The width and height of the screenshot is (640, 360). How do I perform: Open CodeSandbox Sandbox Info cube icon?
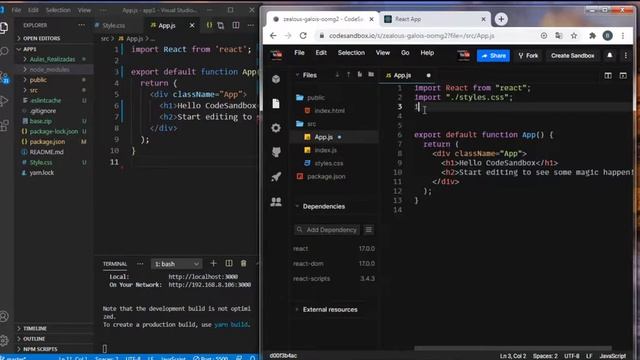click(276, 79)
